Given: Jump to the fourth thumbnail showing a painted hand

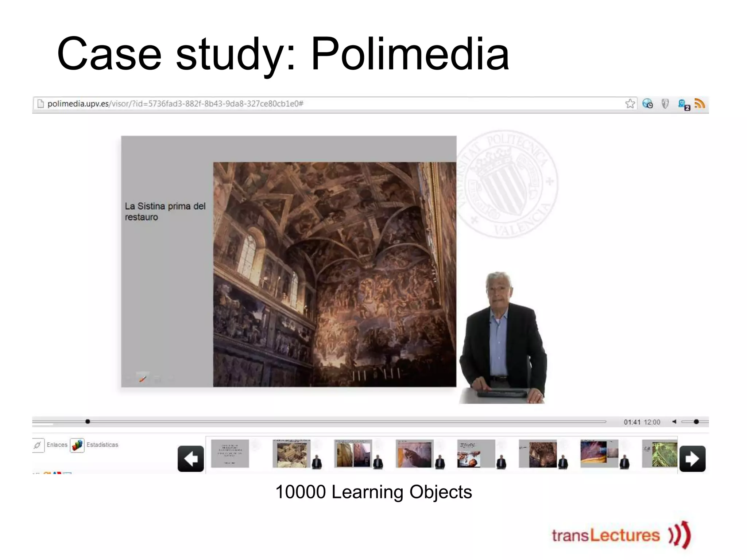Looking at the screenshot, I should point(415,454).
